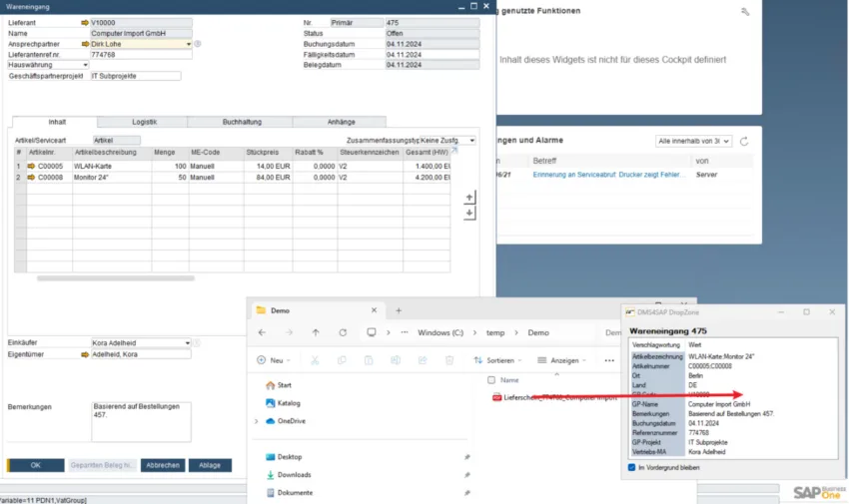Toggle the select-all checkbox beside Name
The height and width of the screenshot is (504, 849).
coord(491,380)
